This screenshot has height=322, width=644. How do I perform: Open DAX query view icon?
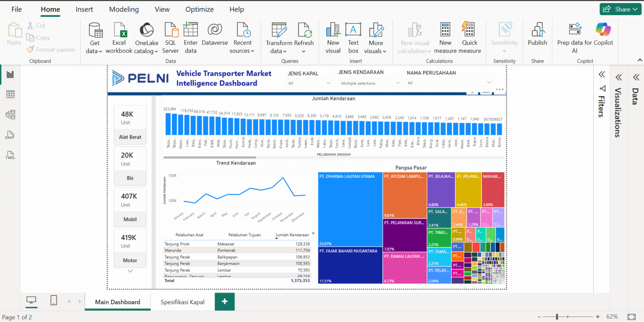pyautogui.click(x=10, y=135)
